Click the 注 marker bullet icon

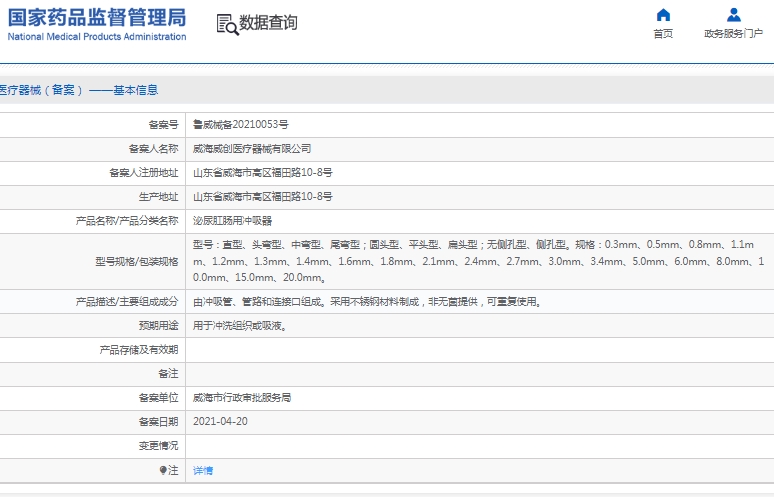point(163,470)
